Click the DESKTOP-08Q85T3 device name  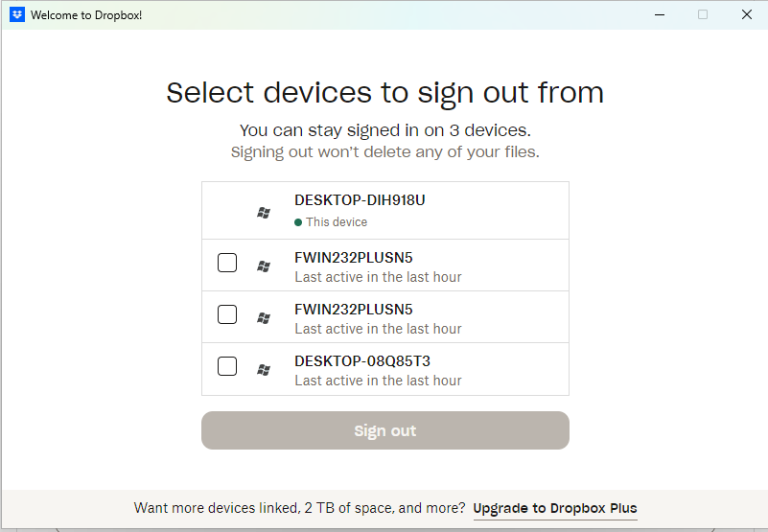tap(362, 361)
